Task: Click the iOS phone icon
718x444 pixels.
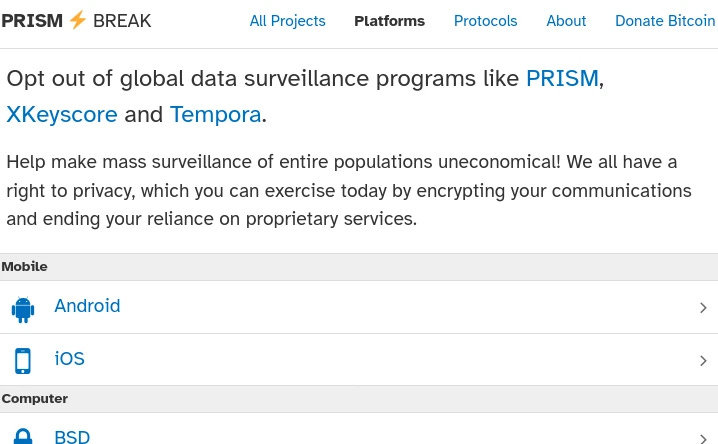Action: click(x=22, y=361)
